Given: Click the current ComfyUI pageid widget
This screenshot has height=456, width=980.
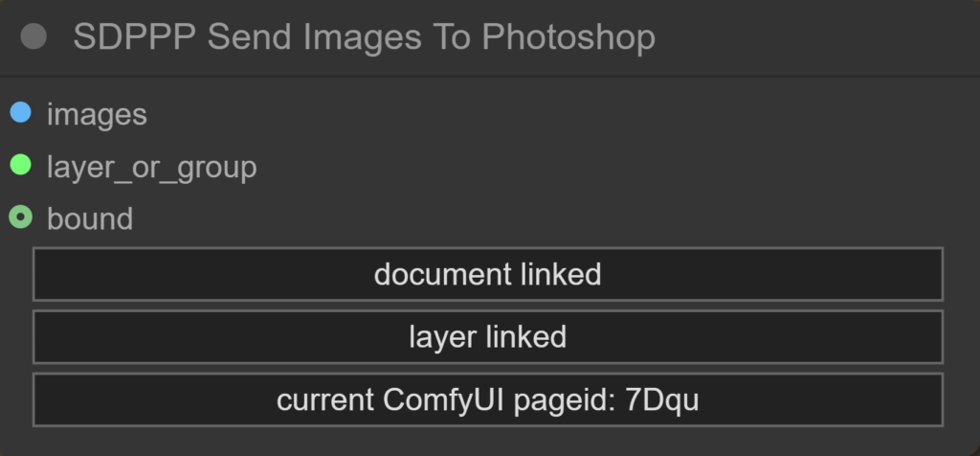Looking at the screenshot, I should coord(487,399).
